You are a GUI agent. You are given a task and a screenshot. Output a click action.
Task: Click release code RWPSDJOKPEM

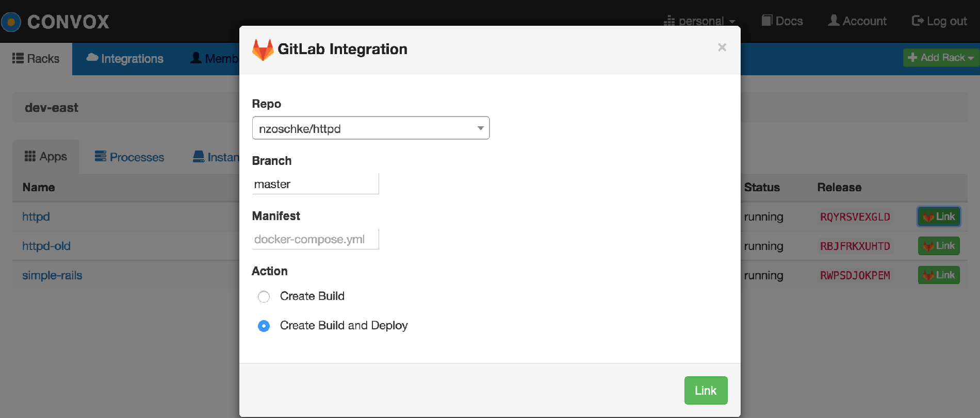pos(855,276)
